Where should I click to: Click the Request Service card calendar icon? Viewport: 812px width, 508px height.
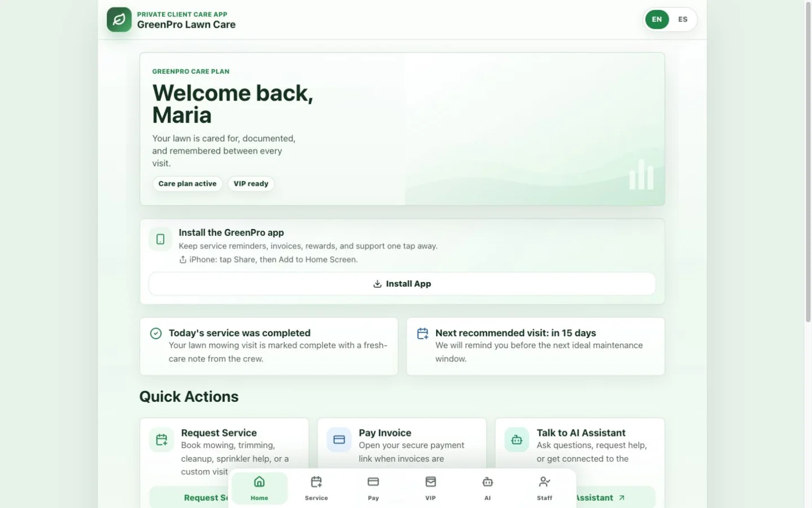[x=162, y=440]
